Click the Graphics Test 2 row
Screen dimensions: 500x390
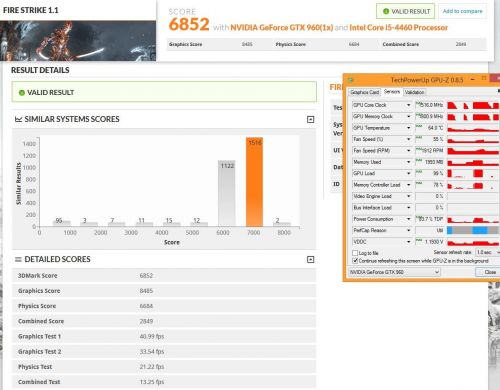(164, 351)
